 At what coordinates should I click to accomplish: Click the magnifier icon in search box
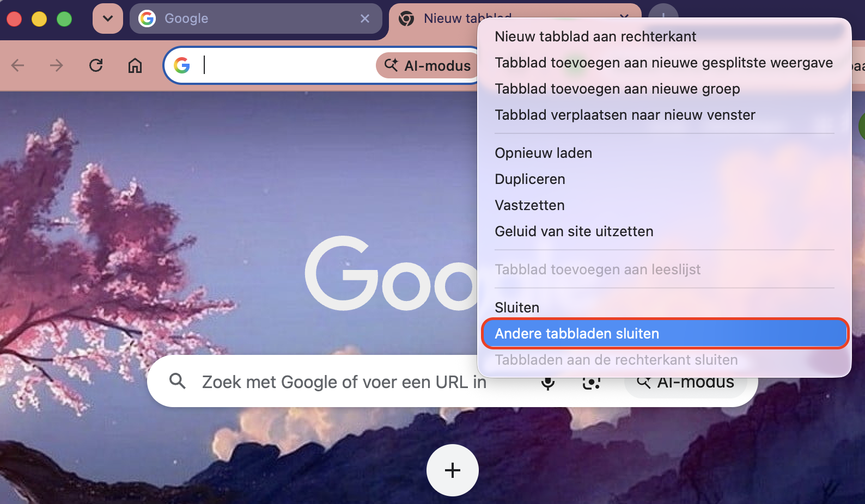point(178,381)
